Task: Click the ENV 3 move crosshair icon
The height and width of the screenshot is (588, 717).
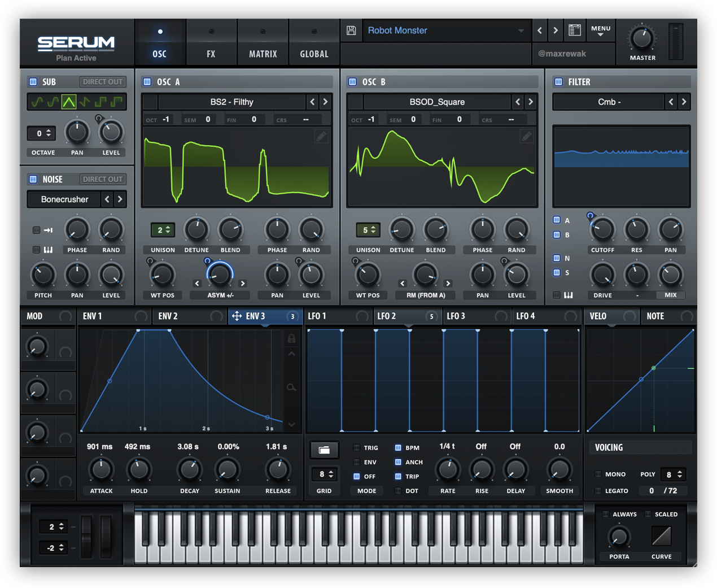Action: (237, 316)
